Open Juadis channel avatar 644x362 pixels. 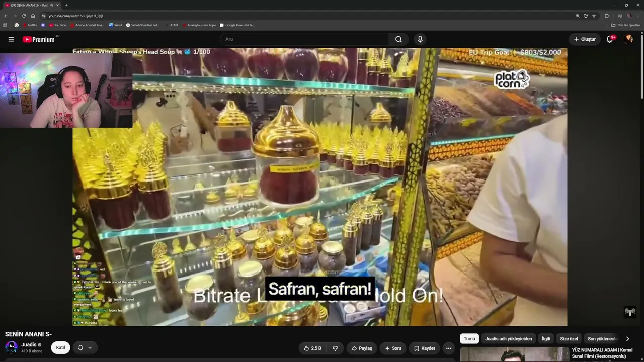tap(11, 347)
